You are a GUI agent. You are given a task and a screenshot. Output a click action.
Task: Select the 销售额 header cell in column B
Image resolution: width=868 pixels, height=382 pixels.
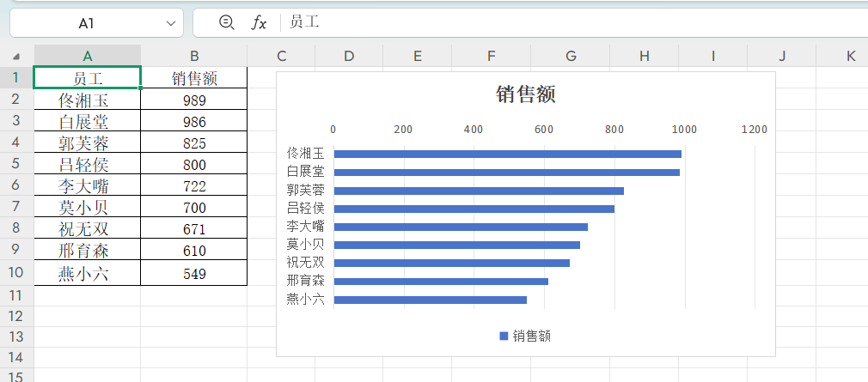click(x=194, y=78)
